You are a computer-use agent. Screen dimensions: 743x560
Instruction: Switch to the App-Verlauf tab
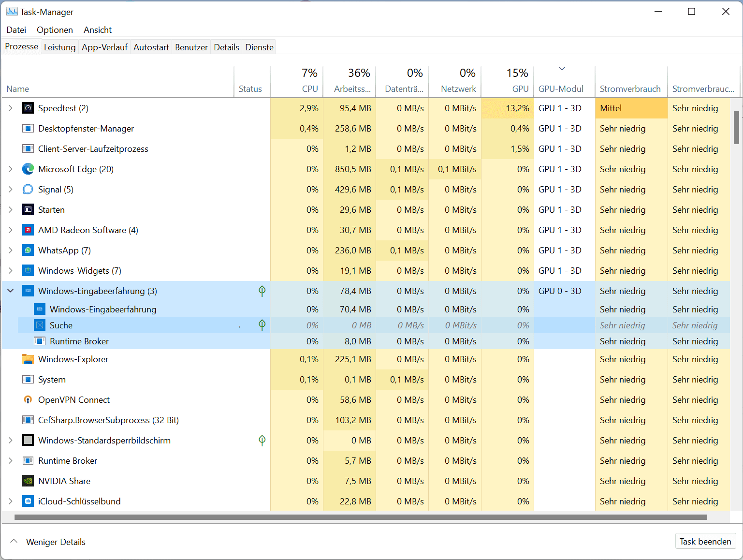click(x=104, y=47)
